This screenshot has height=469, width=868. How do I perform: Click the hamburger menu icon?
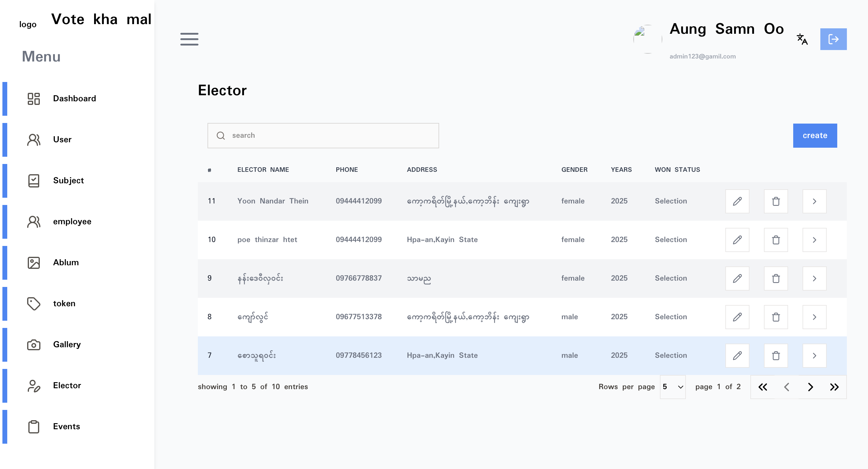pyautogui.click(x=189, y=39)
